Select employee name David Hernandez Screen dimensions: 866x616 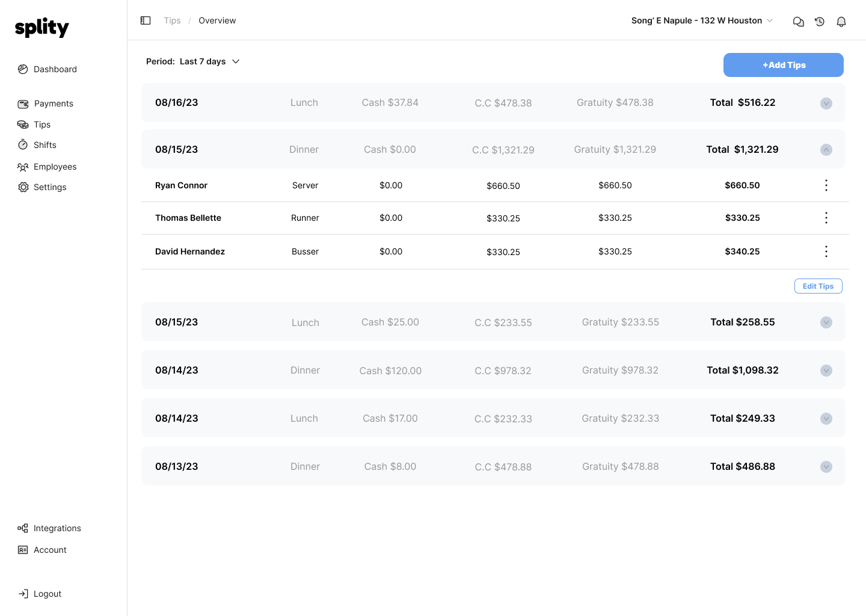point(190,251)
